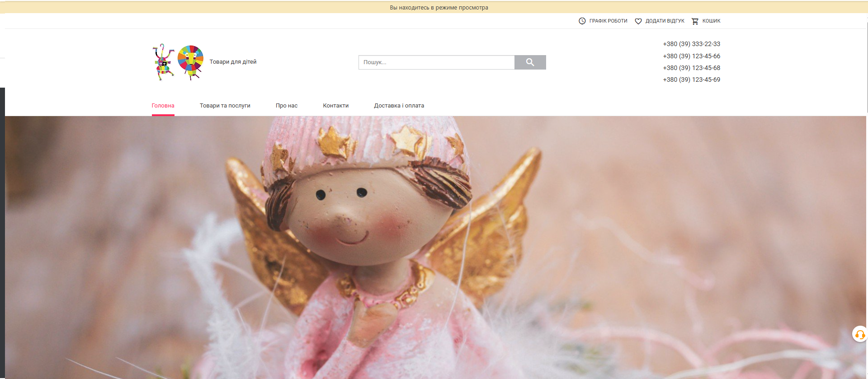Select the Головна navigation tab
Image resolution: width=868 pixels, height=379 pixels.
point(163,106)
